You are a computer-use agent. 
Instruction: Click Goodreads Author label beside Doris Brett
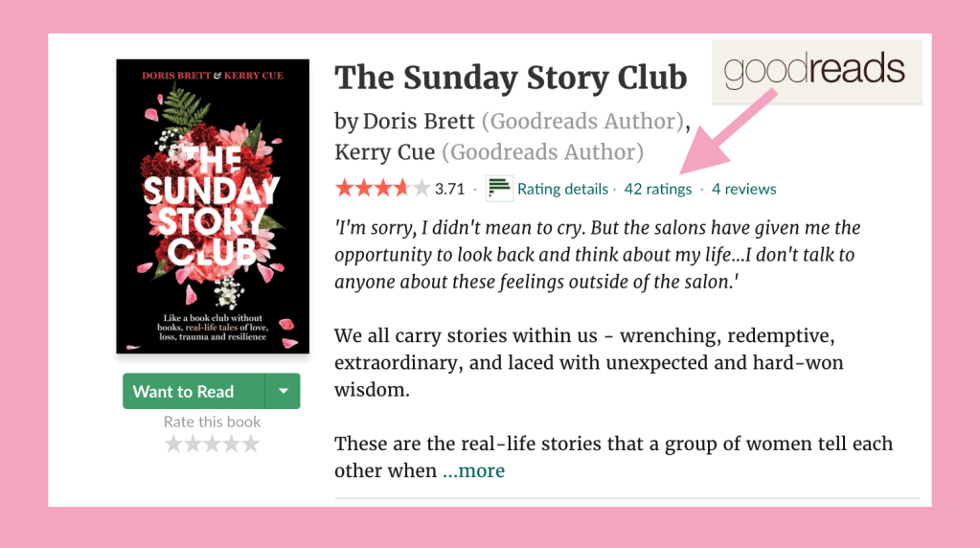[x=583, y=122]
